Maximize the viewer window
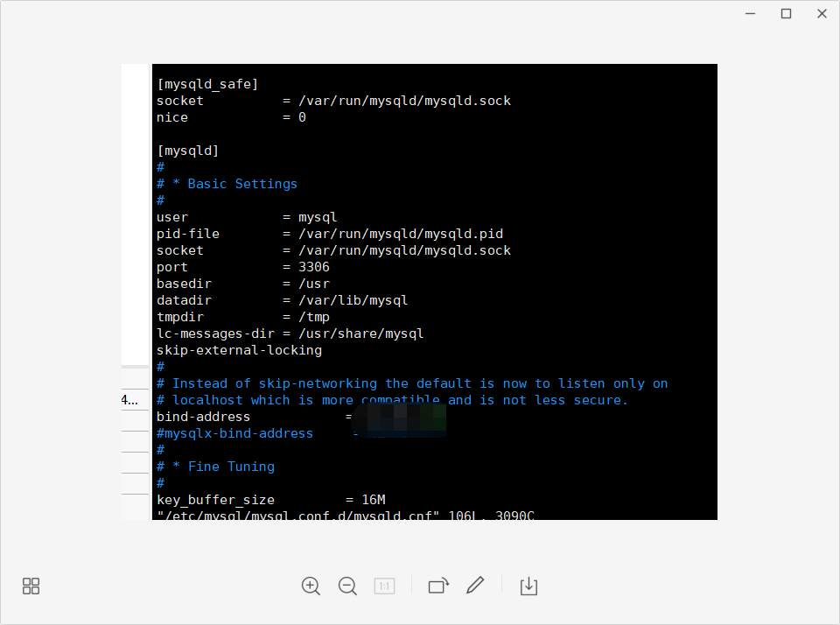The height and width of the screenshot is (625, 840). (785, 13)
